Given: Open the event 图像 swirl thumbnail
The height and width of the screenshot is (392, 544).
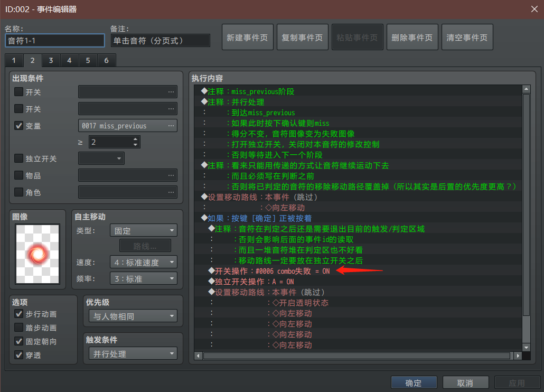Looking at the screenshot, I should pos(37,254).
